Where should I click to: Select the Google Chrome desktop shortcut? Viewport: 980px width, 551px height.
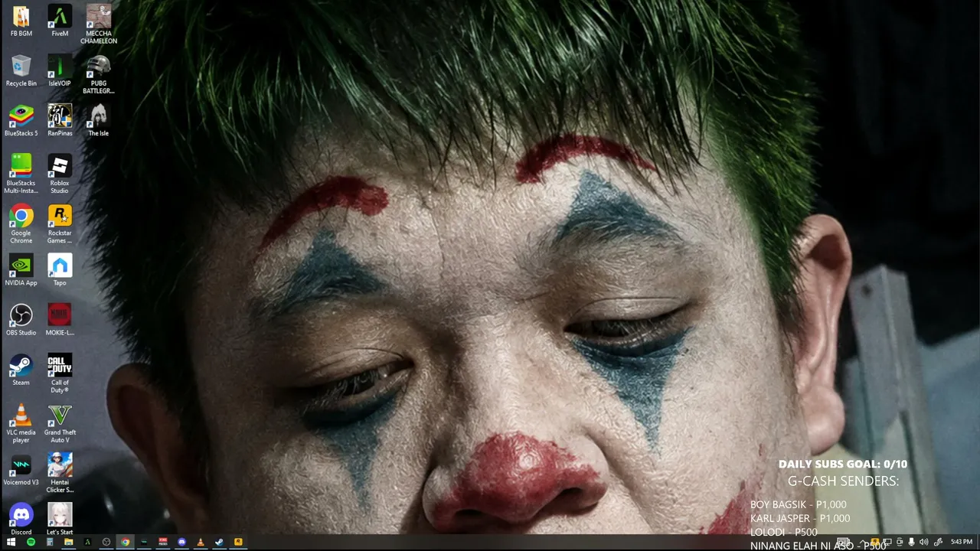point(21,223)
